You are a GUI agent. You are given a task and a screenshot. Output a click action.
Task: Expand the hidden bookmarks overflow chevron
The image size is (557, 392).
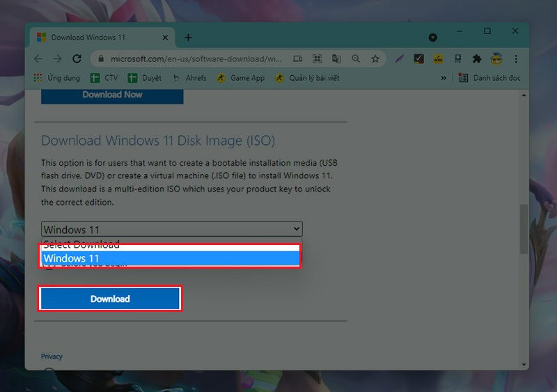pyautogui.click(x=444, y=78)
